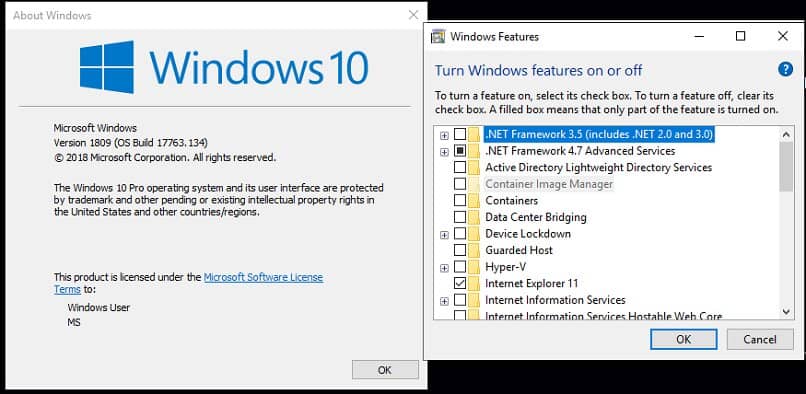Click the folder icon beside Device Lockdown
The height and width of the screenshot is (394, 806).
point(474,234)
